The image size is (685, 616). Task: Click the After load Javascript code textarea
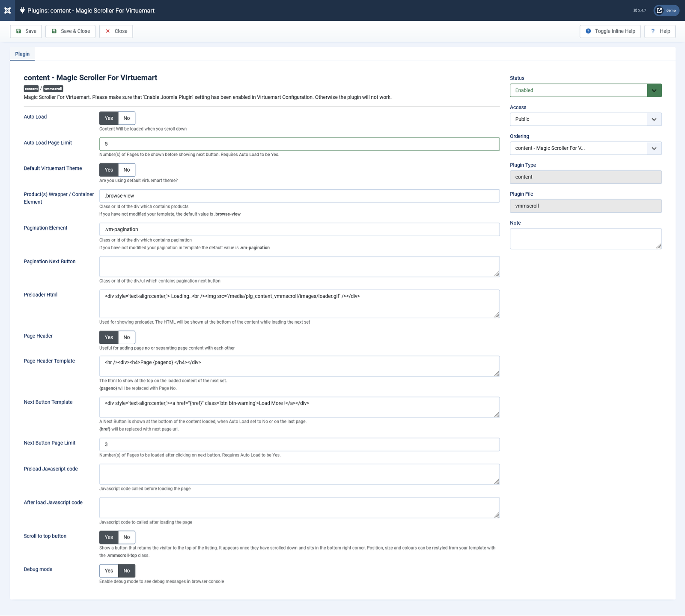(299, 508)
